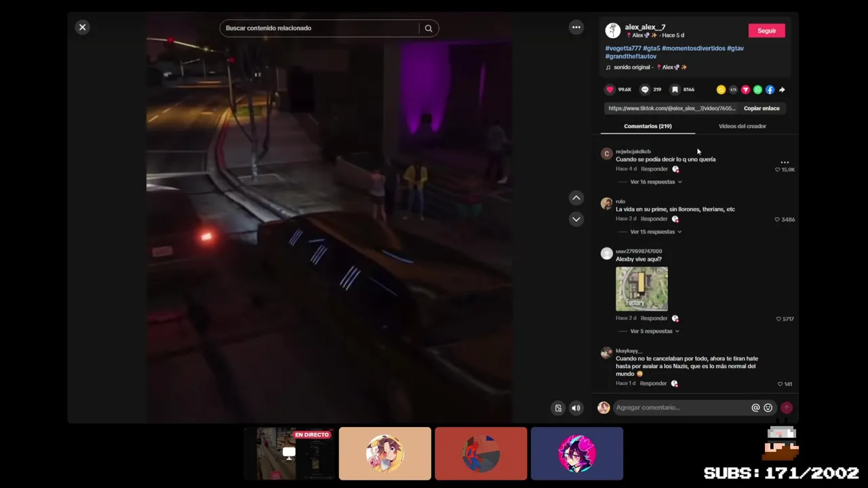
Task: Share the video on WhatsApp
Action: tap(757, 89)
